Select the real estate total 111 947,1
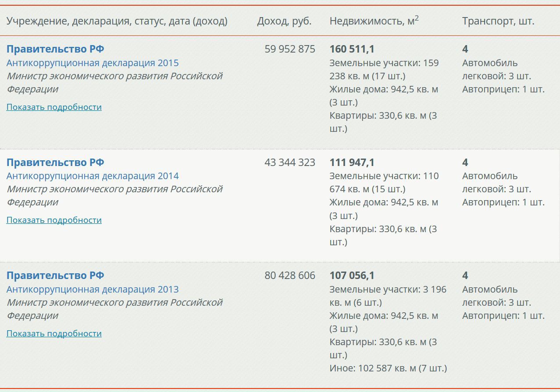Screen dimensions: 560x392 coord(352,162)
